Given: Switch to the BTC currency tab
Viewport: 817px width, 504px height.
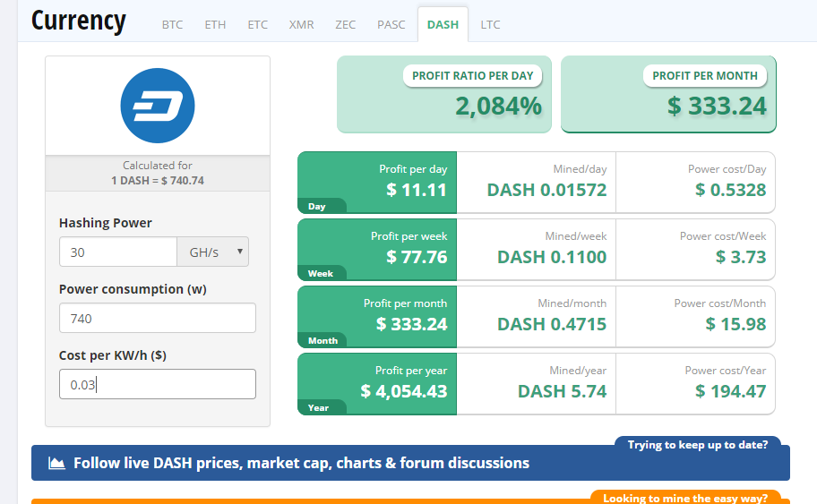Looking at the screenshot, I should [x=173, y=24].
